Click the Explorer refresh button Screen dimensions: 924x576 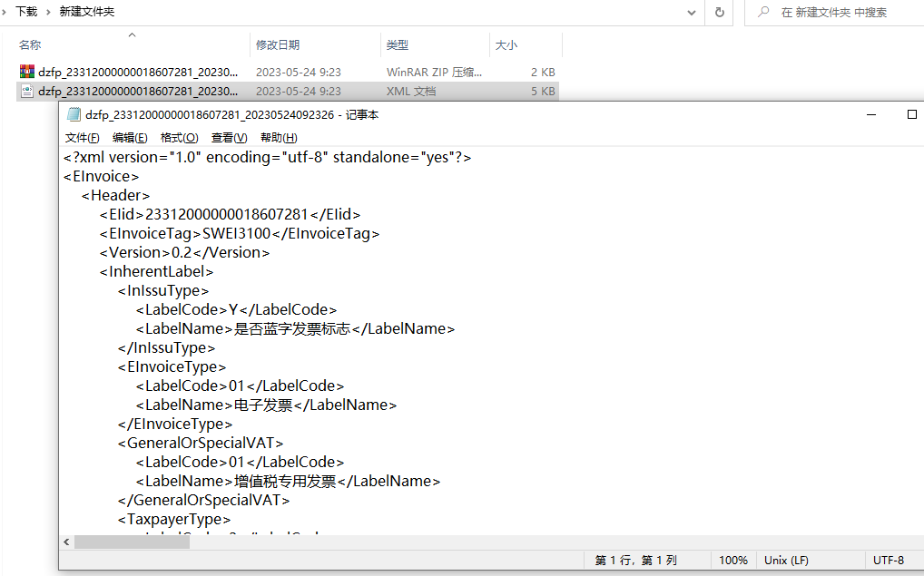719,12
